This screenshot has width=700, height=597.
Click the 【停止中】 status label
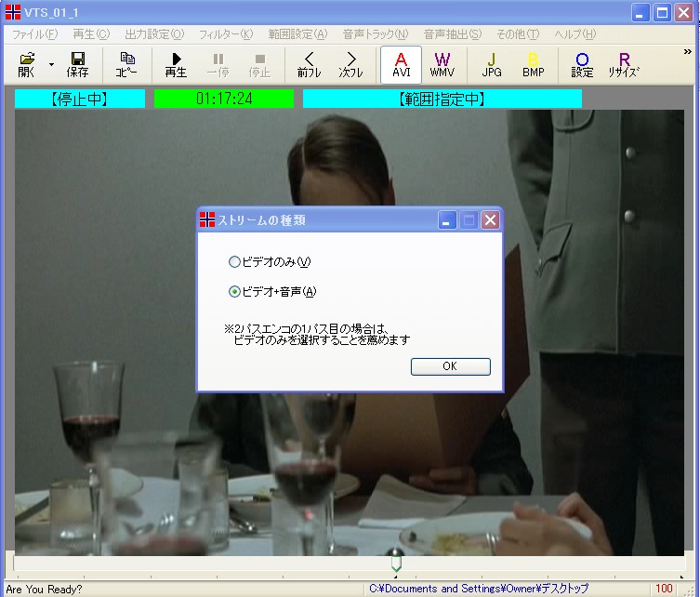79,99
